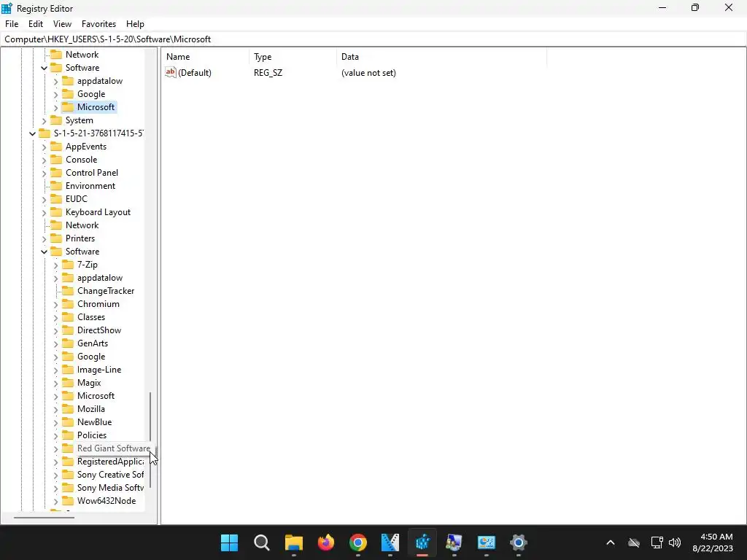Click the Data column header
Screen dimensions: 747x560
tap(441, 57)
